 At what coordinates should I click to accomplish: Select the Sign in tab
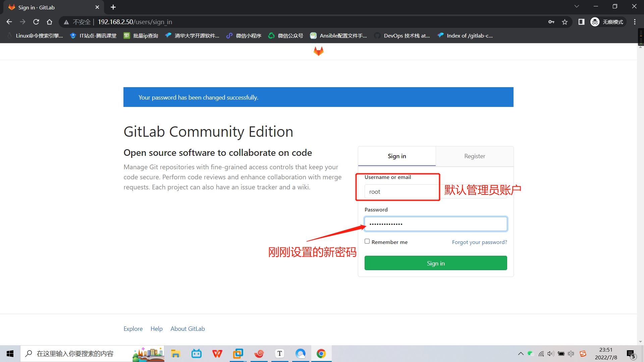click(x=397, y=156)
